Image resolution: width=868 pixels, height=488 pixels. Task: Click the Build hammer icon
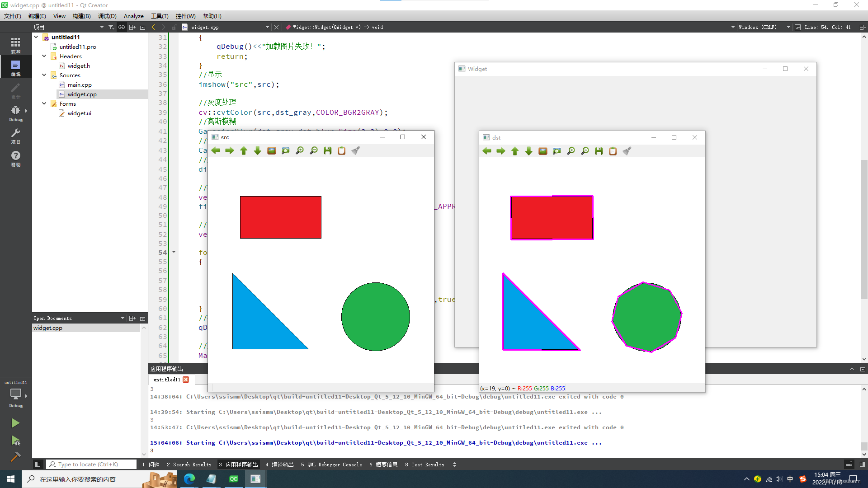[x=15, y=457]
